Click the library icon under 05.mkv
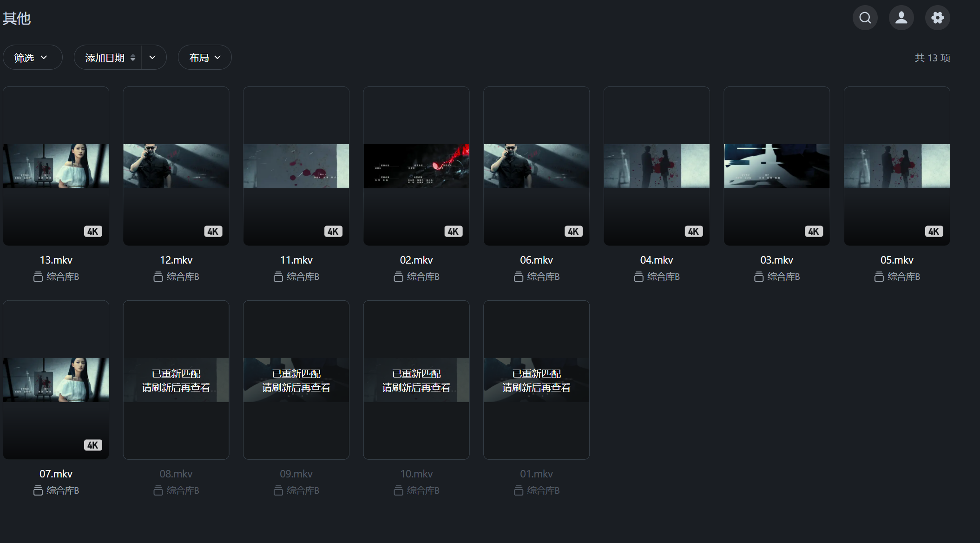Viewport: 980px width, 543px height. pyautogui.click(x=879, y=277)
